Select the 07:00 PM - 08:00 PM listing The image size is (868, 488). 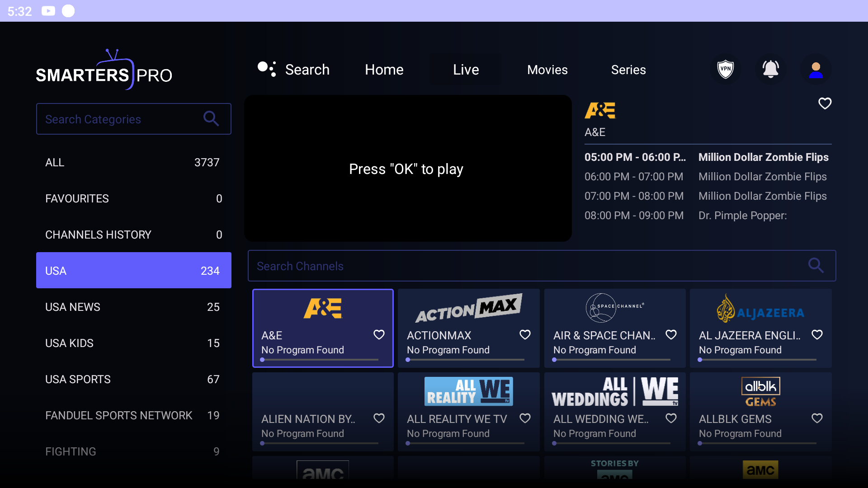tap(708, 196)
